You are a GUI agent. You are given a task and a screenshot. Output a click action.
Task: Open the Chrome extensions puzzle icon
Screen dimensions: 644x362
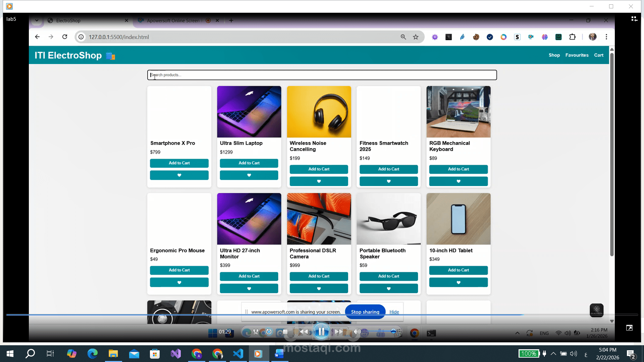click(572, 37)
